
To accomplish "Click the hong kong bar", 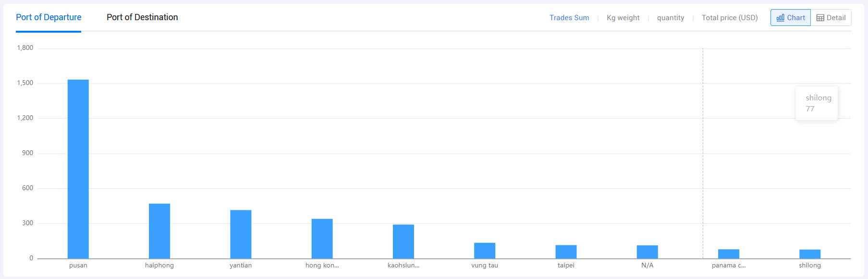I will (x=322, y=239).
